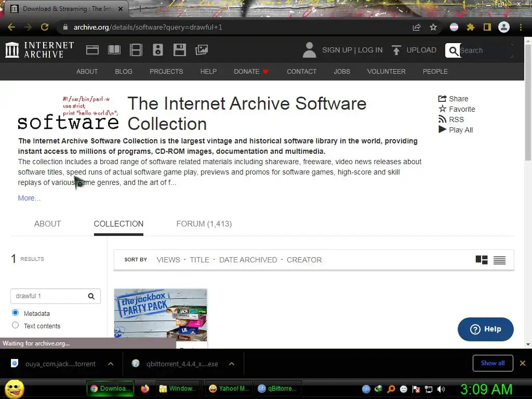Open Chrome three-dot menu
Image resolution: width=532 pixels, height=399 pixels.
[521, 27]
